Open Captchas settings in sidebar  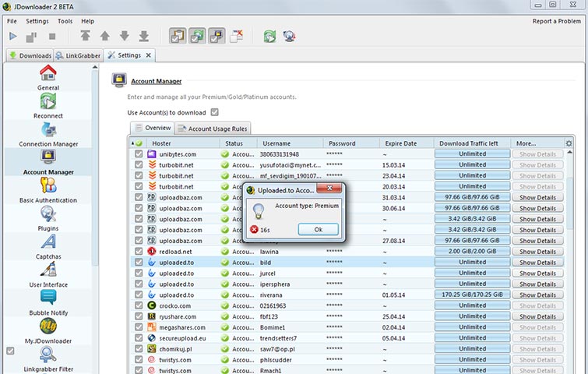tap(48, 246)
